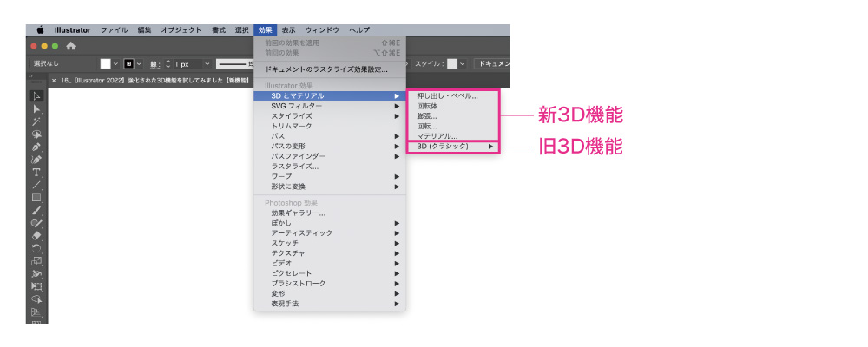Choose 効果ギャラリー... item
The height and width of the screenshot is (347, 868).
pyautogui.click(x=330, y=213)
